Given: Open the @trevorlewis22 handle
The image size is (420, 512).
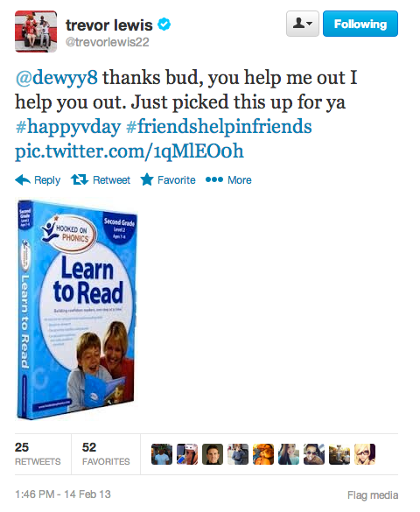Looking at the screenshot, I should tap(107, 42).
